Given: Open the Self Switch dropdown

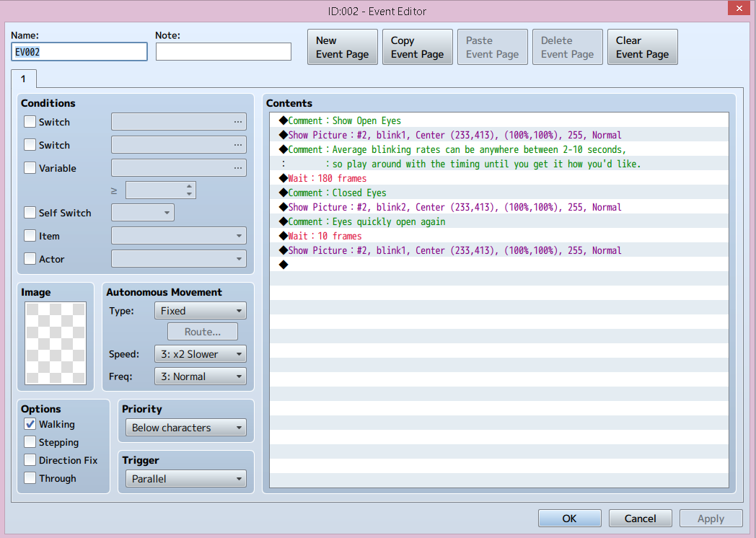Looking at the screenshot, I should [143, 213].
